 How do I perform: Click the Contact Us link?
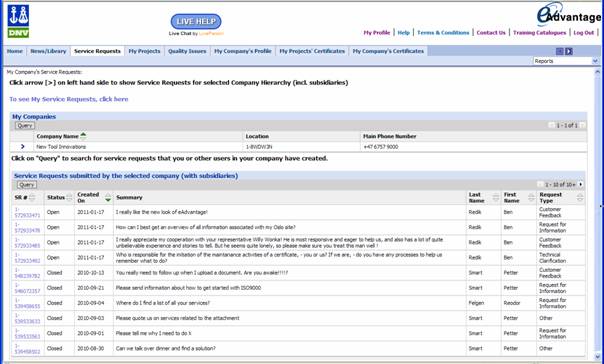click(491, 33)
